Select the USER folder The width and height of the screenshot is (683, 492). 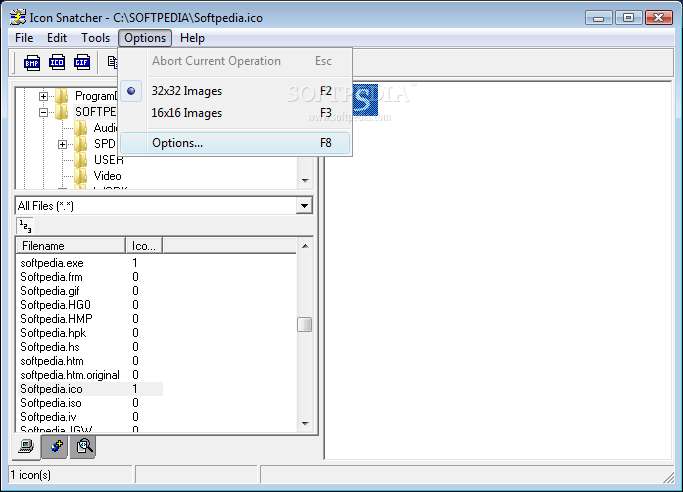click(x=108, y=160)
